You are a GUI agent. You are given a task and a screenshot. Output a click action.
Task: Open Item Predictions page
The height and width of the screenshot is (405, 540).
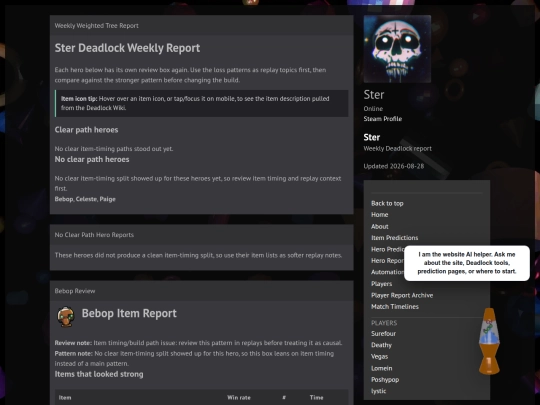(x=394, y=238)
